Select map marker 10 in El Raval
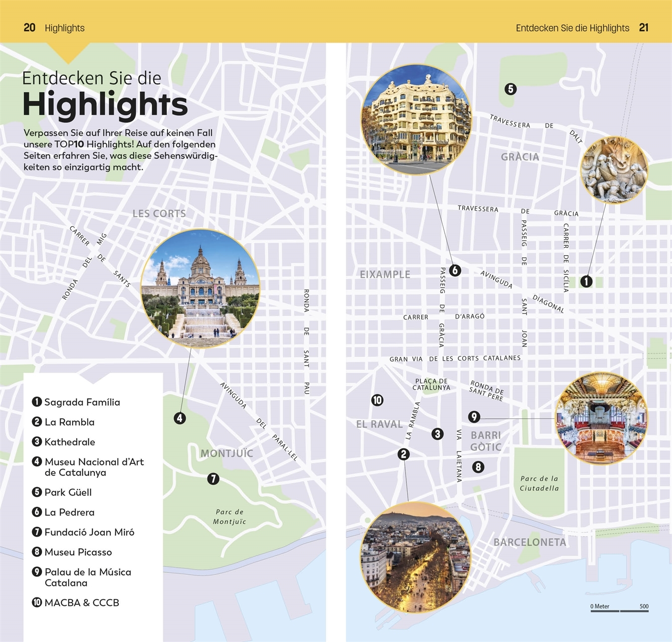 (377, 400)
